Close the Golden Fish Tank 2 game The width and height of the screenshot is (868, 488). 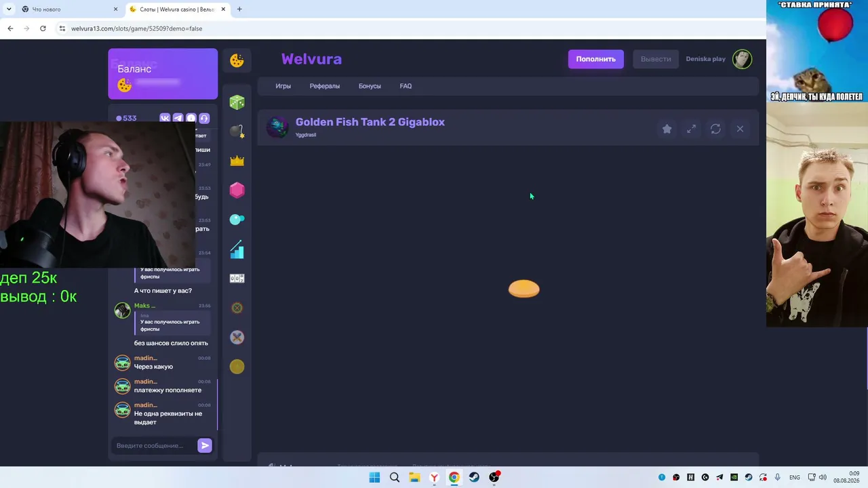click(740, 129)
